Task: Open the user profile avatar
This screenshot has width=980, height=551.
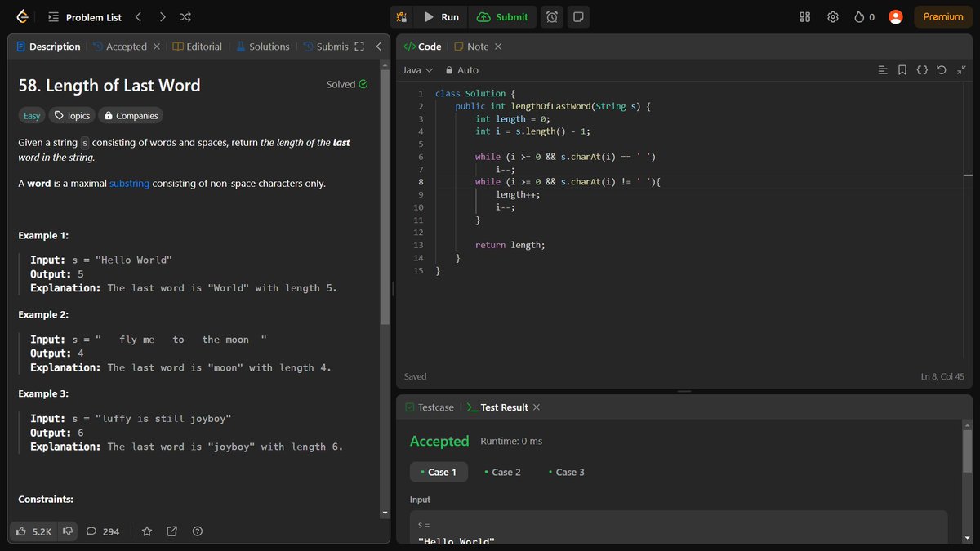Action: tap(896, 16)
